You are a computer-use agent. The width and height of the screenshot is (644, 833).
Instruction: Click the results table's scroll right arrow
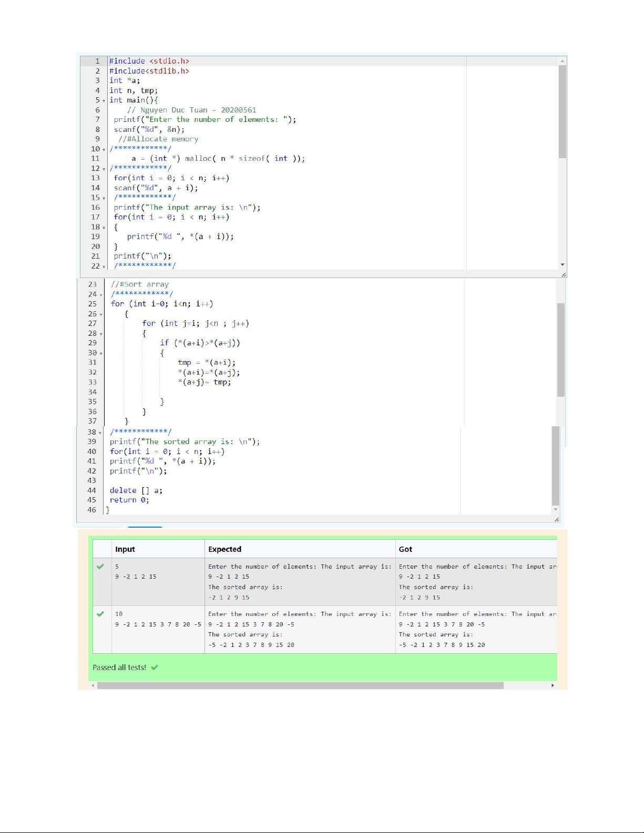(x=553, y=685)
